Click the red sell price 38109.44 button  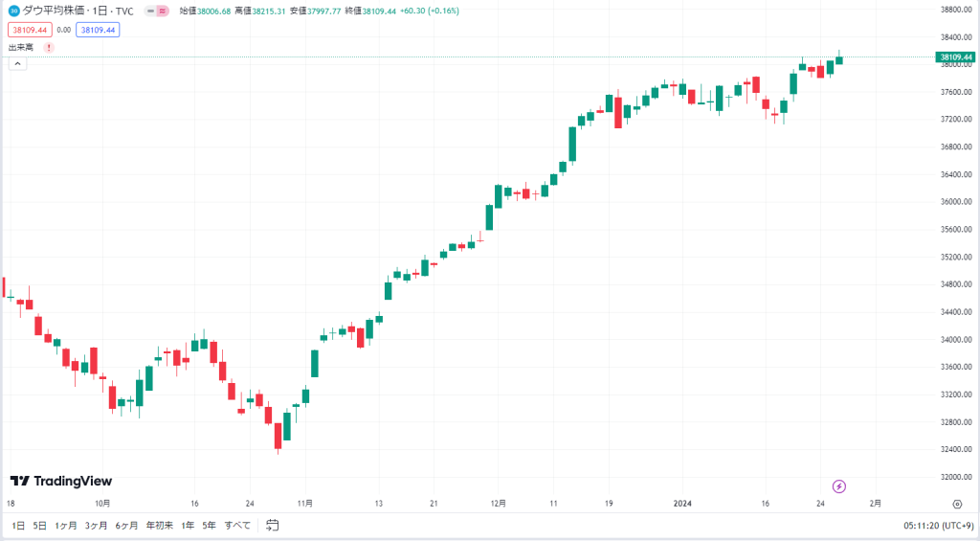pyautogui.click(x=30, y=30)
